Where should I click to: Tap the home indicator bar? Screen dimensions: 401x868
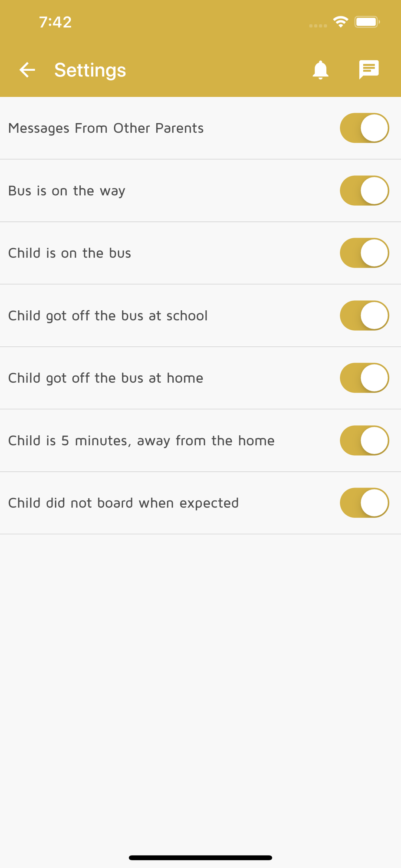[x=200, y=858]
